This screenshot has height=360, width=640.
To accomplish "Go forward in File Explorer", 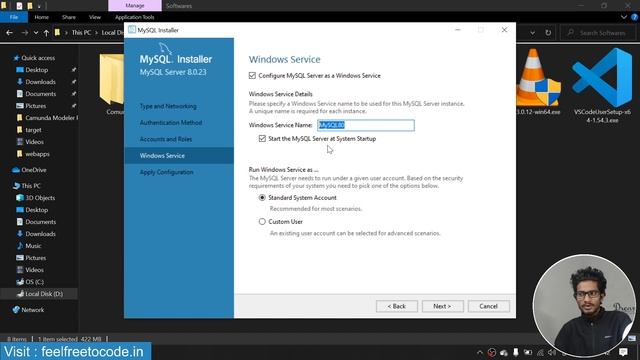I will (x=24, y=33).
